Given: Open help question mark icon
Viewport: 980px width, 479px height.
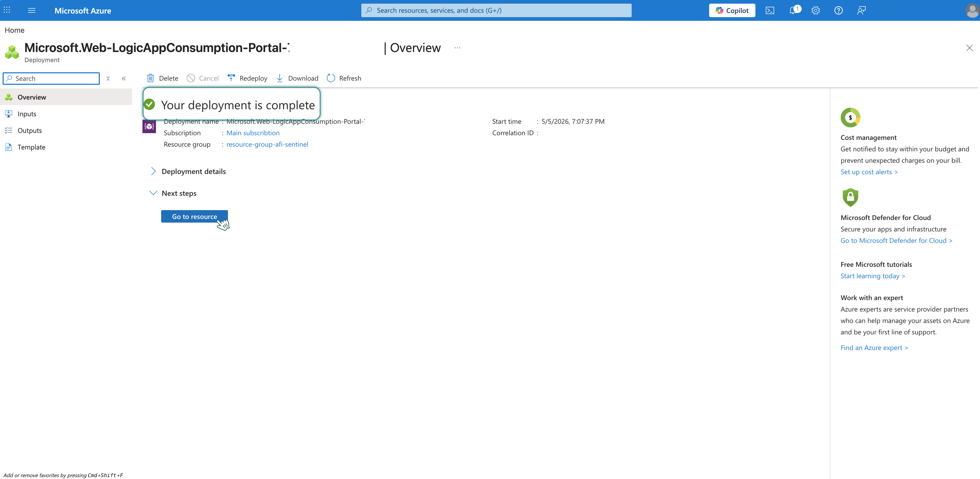Looking at the screenshot, I should tap(838, 10).
